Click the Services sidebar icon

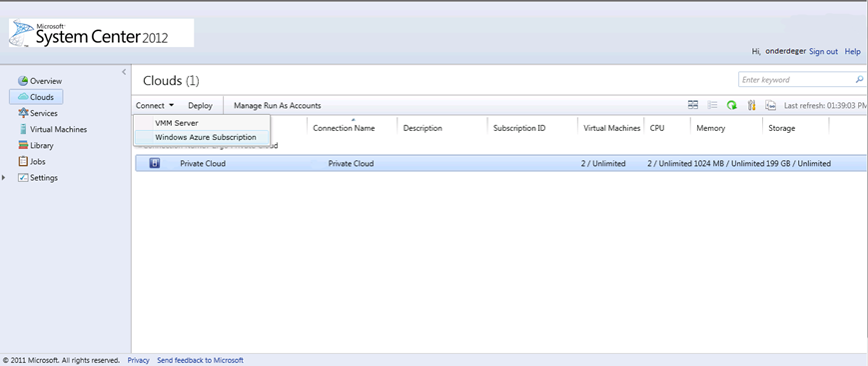click(23, 113)
